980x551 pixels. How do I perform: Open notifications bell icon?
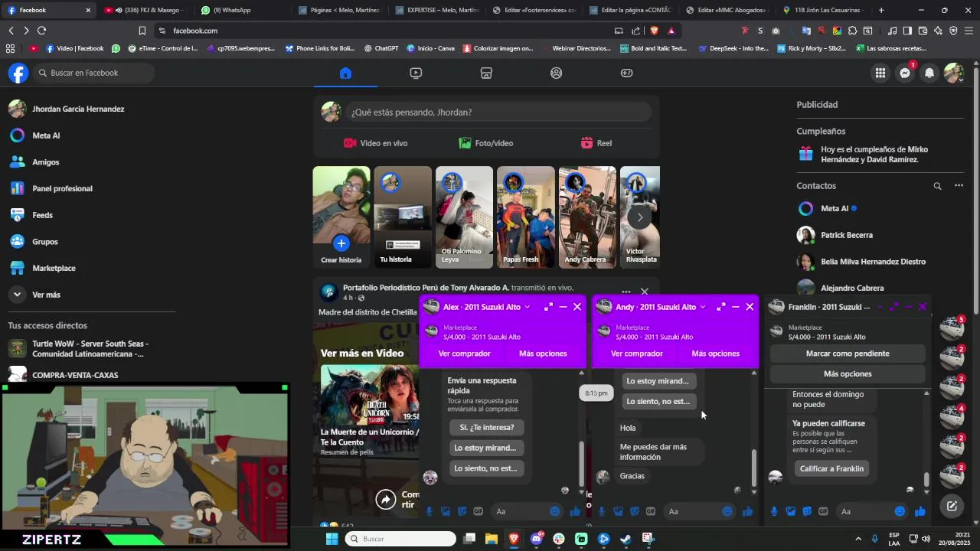929,73
